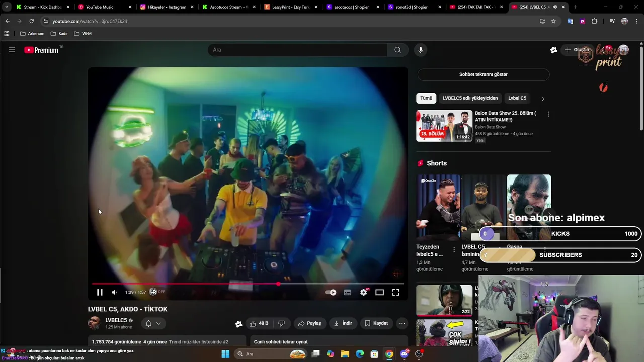The height and width of the screenshot is (362, 644).
Task: Go back in browser history
Action: pos(7,21)
